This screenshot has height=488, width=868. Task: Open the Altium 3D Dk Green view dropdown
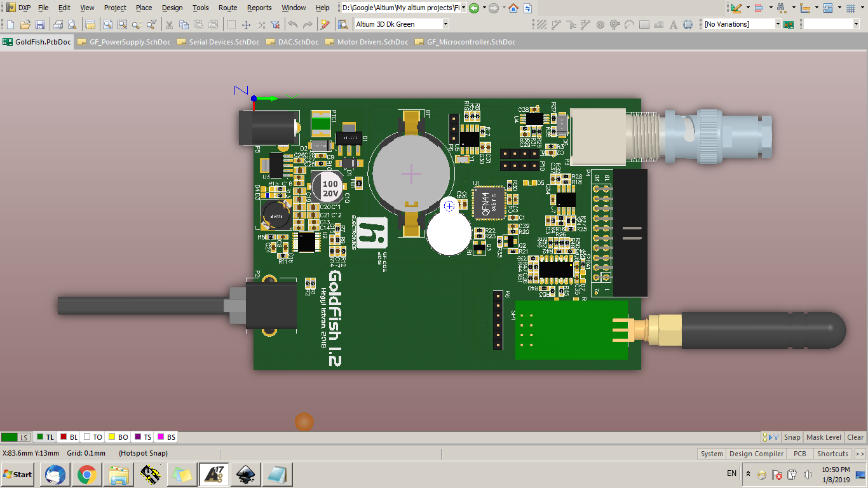pos(444,24)
